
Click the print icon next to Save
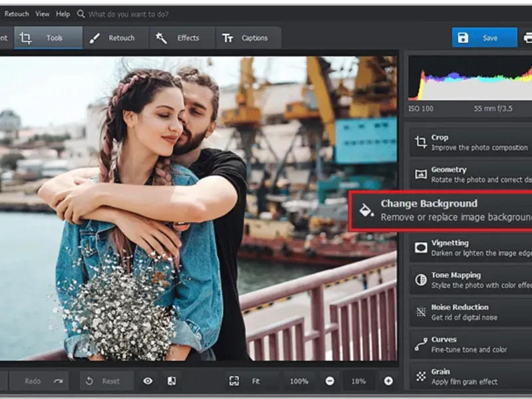point(527,38)
